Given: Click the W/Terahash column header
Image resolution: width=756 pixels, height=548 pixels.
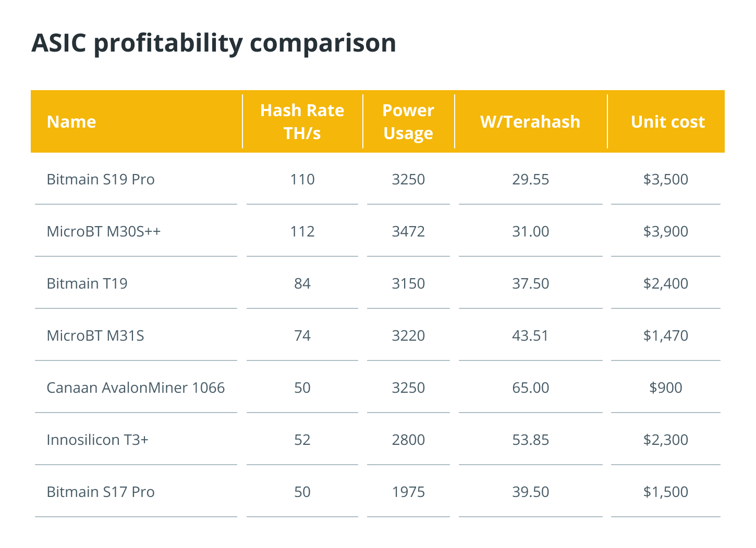Looking at the screenshot, I should [530, 122].
